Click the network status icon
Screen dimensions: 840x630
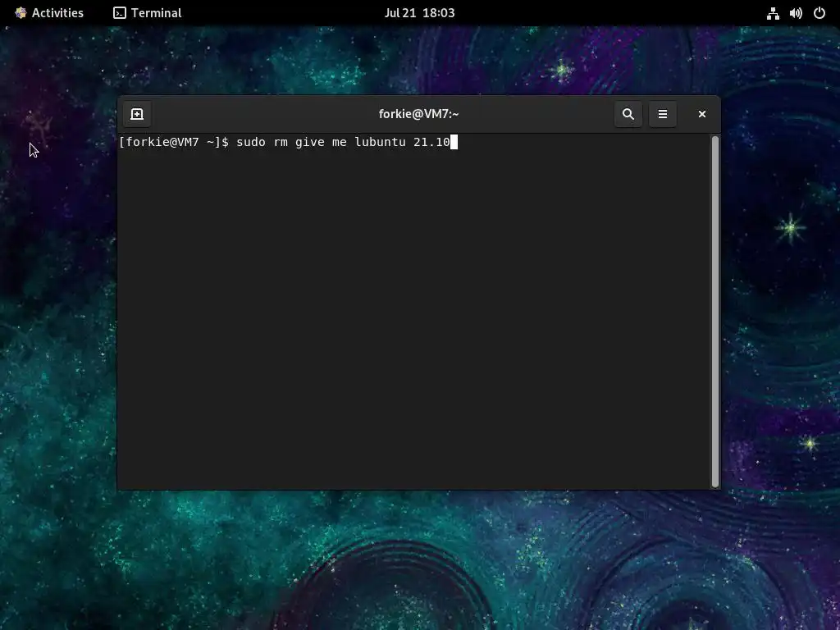tap(773, 13)
